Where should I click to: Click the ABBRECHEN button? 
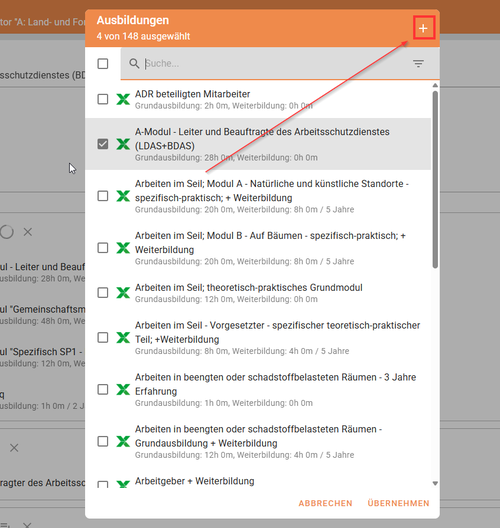tap(325, 503)
